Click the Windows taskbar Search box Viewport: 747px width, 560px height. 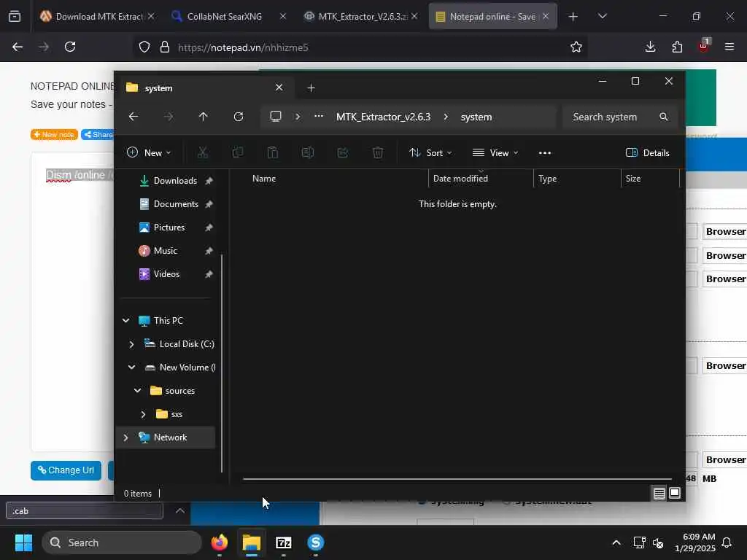coord(122,542)
